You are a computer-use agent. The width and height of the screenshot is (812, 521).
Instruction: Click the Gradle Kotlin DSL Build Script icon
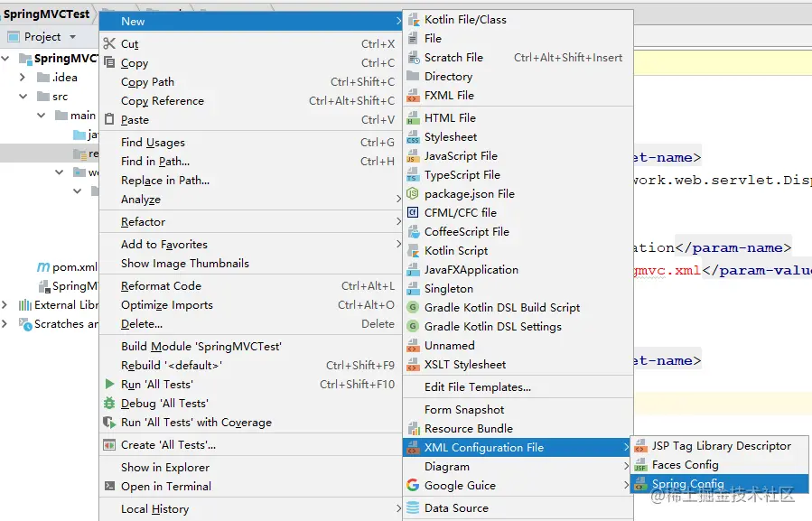tap(413, 308)
